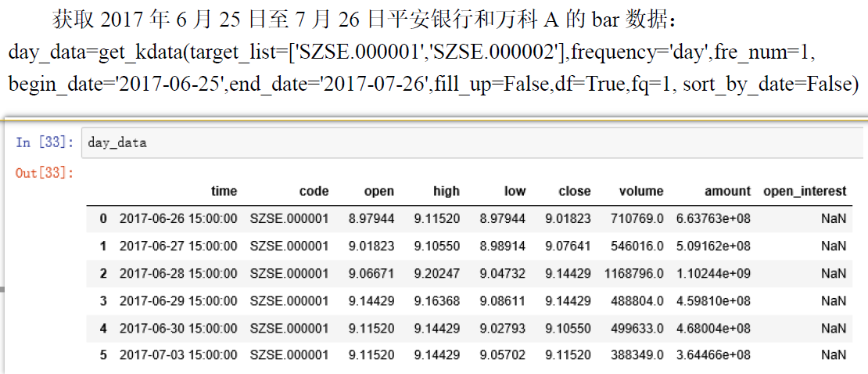Select the close value 9.07641
The width and height of the screenshot is (868, 374).
coord(568,246)
